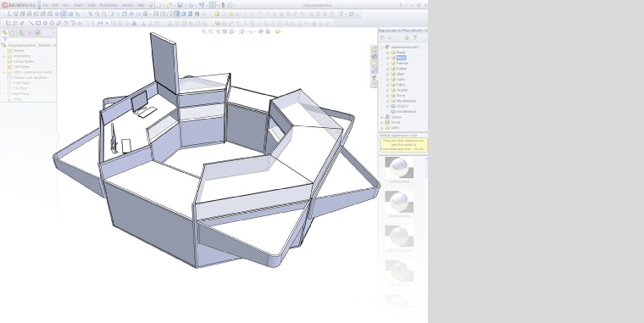The width and height of the screenshot is (644, 323).
Task: Click the feature tree filter input field
Action: (30, 40)
